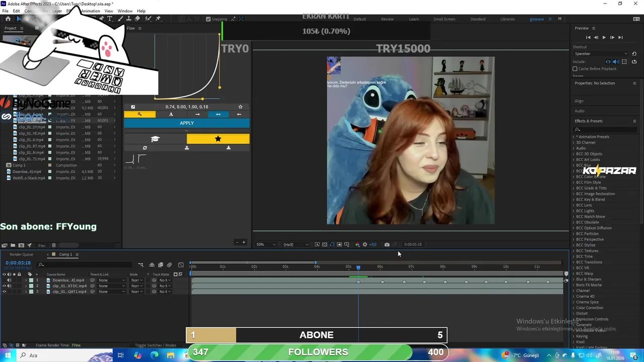The image size is (644, 362).
Task: Click the Flow graduation cap presets icon
Action: coord(155,139)
